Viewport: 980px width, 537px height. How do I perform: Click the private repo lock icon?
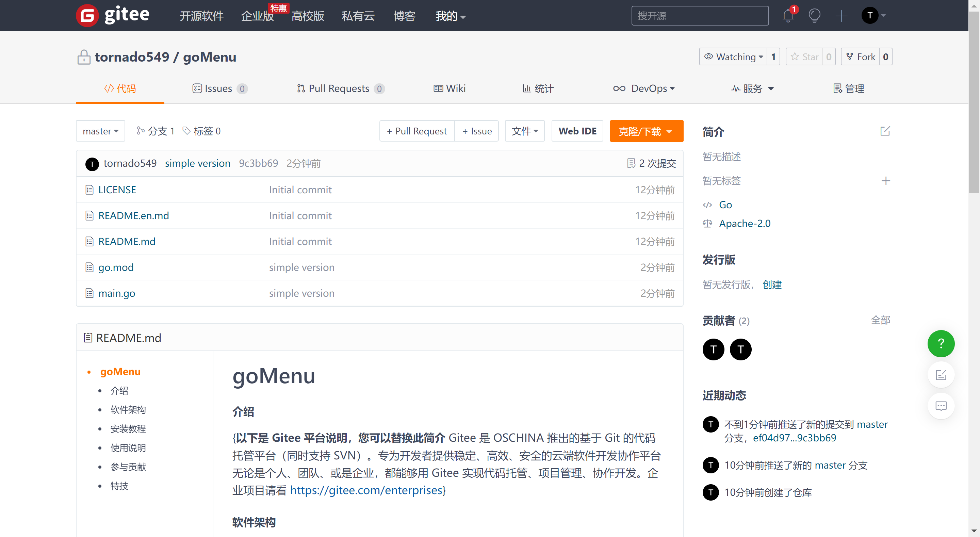84,57
